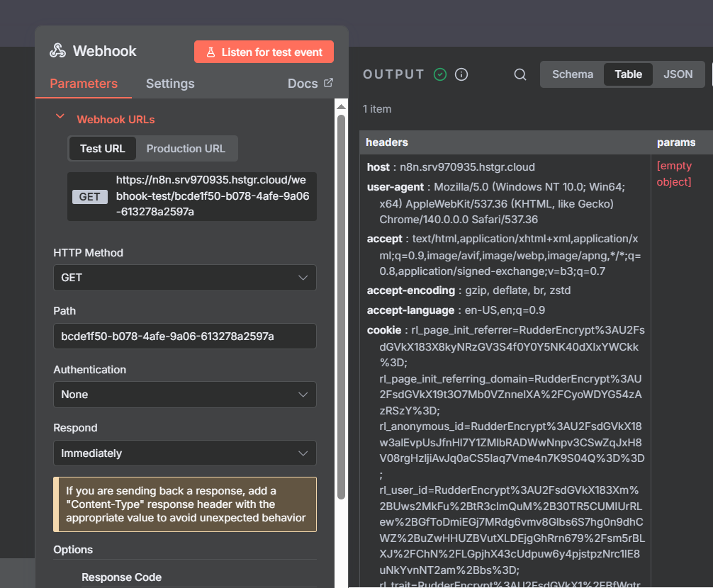
Task: Open the Authentication dropdown
Action: [184, 395]
